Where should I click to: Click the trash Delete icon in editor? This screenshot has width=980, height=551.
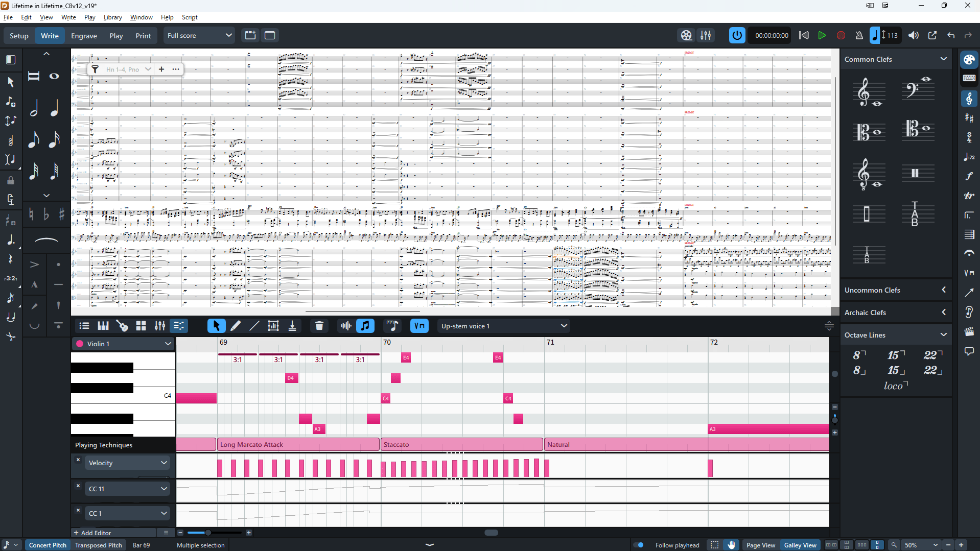coord(319,326)
